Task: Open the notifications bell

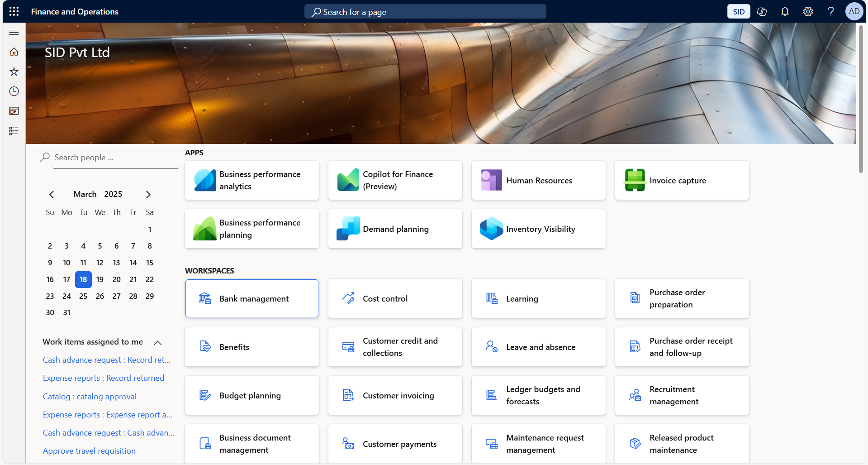Action: (x=785, y=11)
